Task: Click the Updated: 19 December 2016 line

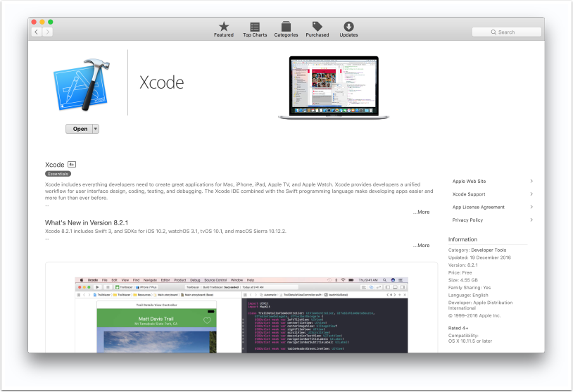Action: pos(479,258)
